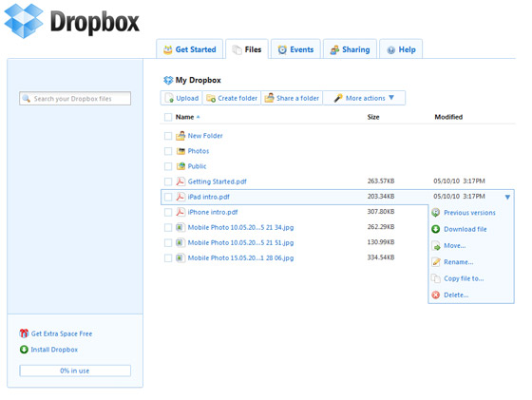The height and width of the screenshot is (400, 532).
Task: Collapse the iPad intro.pdf row dropdown arrow
Action: pos(507,197)
